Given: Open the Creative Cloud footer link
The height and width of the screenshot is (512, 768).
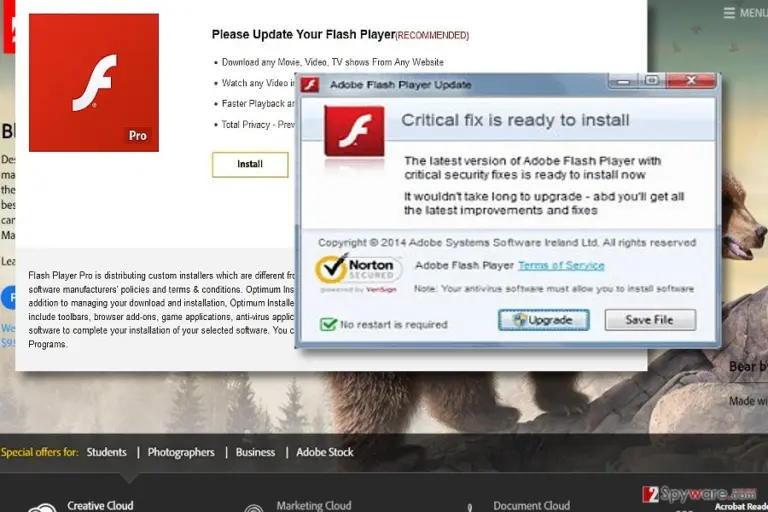Looking at the screenshot, I should (x=100, y=506).
